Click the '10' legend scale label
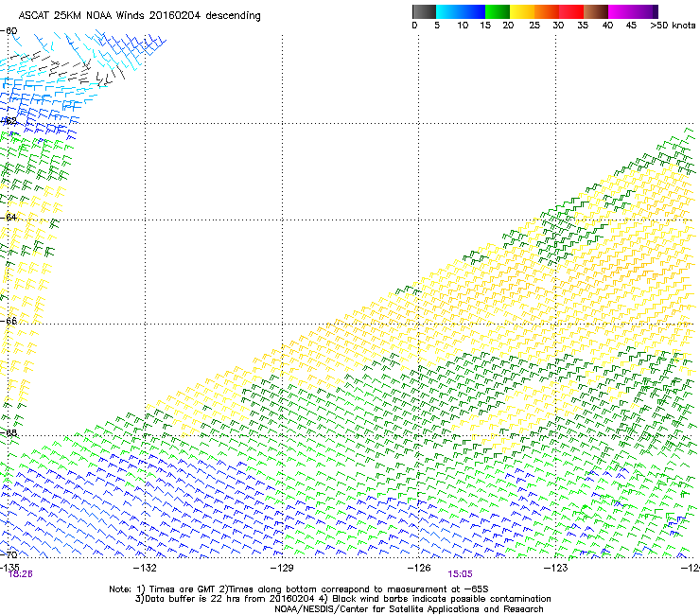 point(463,26)
